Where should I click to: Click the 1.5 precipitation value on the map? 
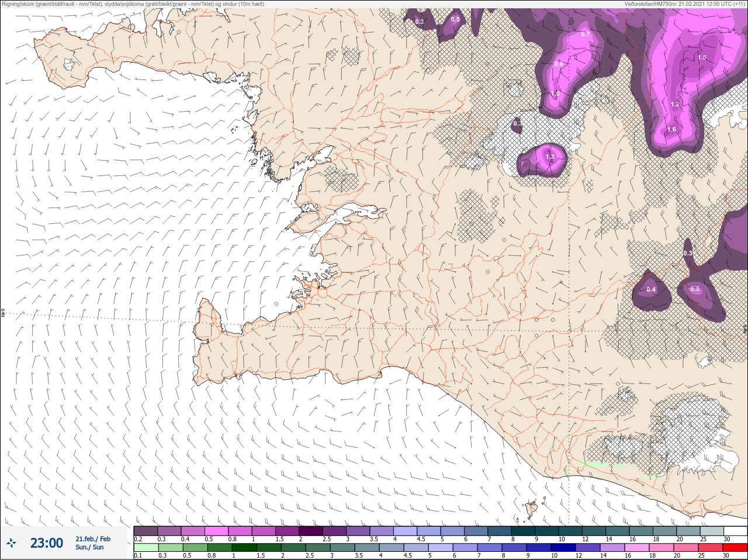coord(702,57)
